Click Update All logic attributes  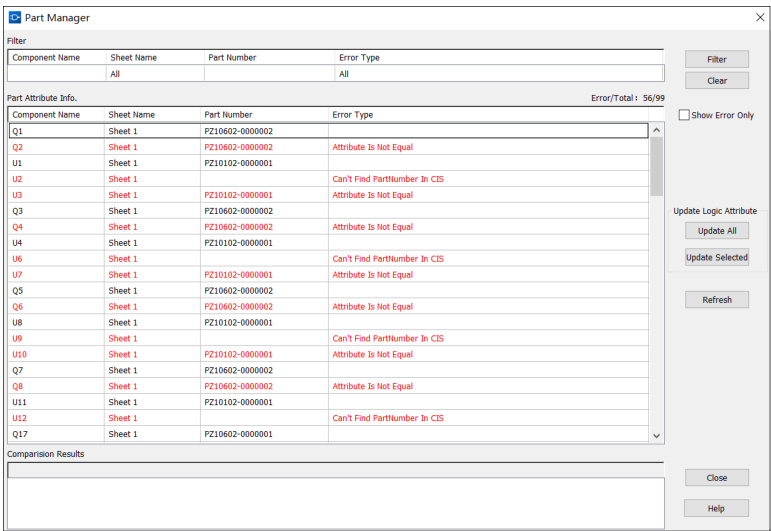(x=716, y=231)
